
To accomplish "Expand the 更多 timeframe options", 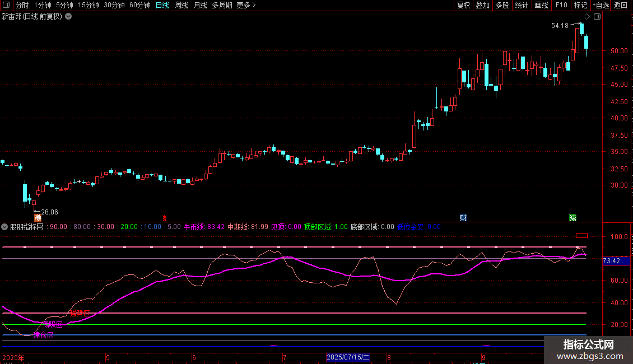I will [246, 5].
